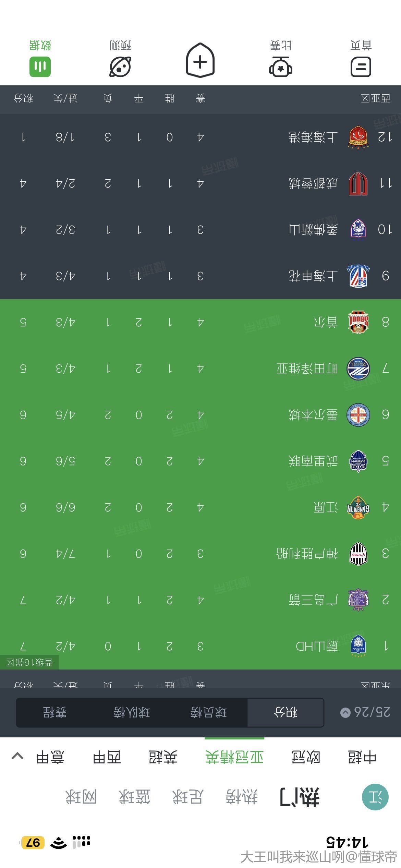The height and width of the screenshot is (868, 401).
Task: Tap the 上海海港 team crest
Action: [x=358, y=137]
